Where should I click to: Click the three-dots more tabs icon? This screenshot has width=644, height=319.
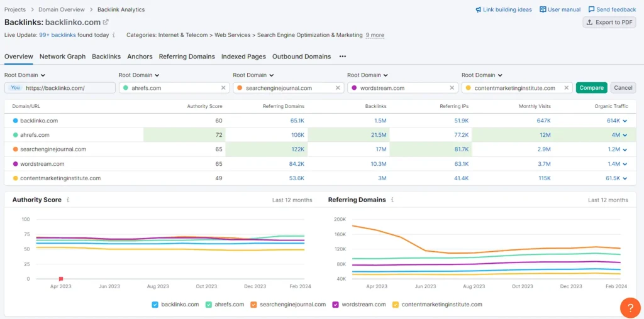pyautogui.click(x=343, y=57)
